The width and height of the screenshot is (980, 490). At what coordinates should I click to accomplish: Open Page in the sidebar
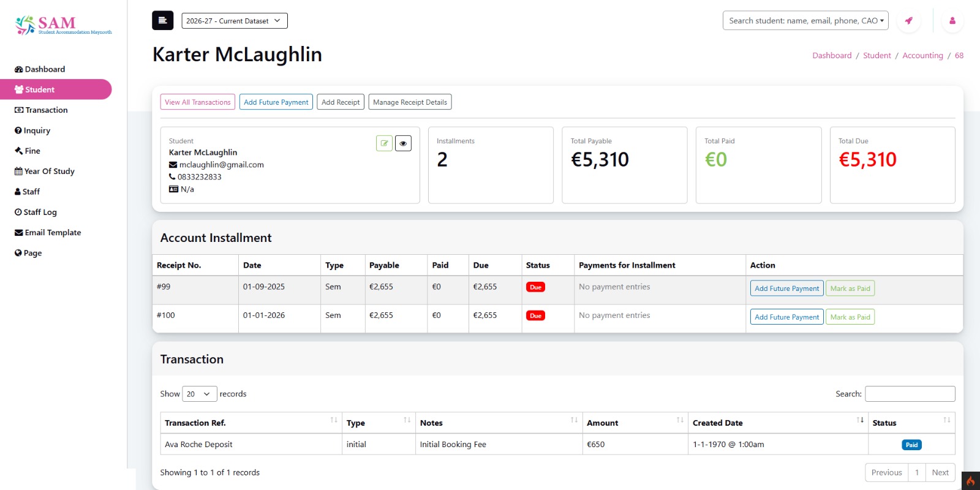click(28, 253)
